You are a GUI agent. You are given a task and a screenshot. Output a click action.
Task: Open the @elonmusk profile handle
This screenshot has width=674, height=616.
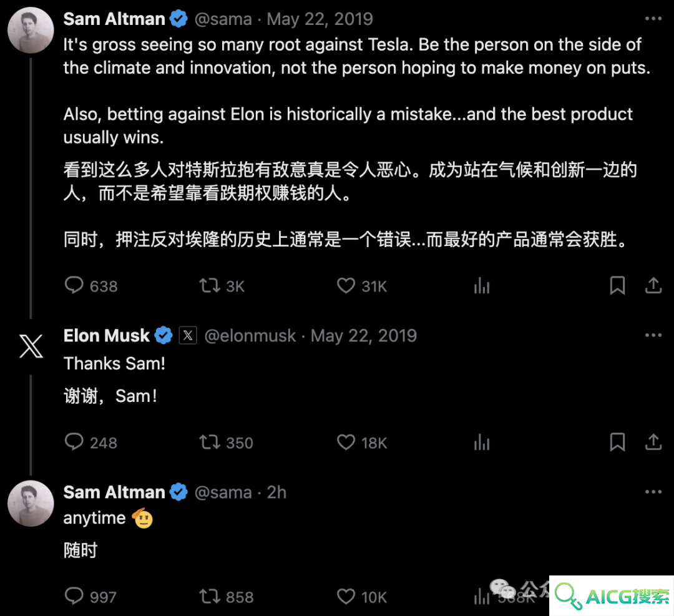click(250, 336)
